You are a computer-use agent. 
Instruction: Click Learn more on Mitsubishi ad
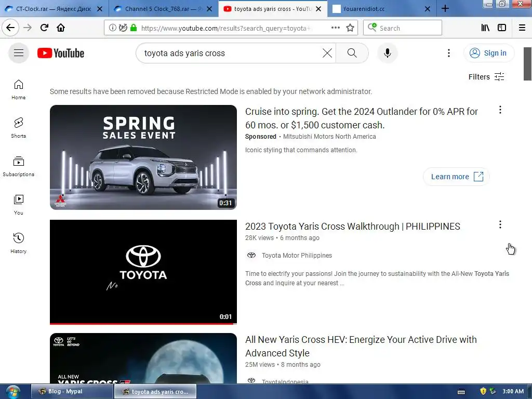(x=456, y=177)
